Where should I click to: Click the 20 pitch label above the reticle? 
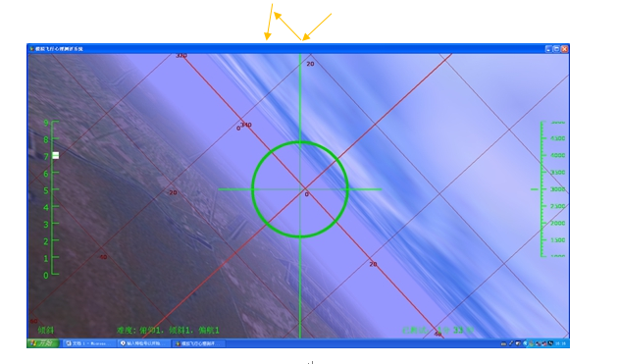point(310,64)
